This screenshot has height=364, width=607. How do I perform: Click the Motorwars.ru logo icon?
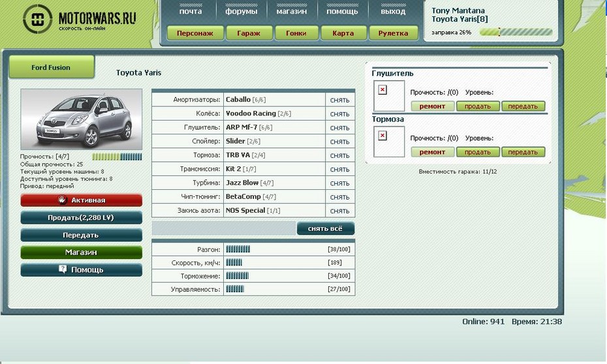[x=38, y=19]
